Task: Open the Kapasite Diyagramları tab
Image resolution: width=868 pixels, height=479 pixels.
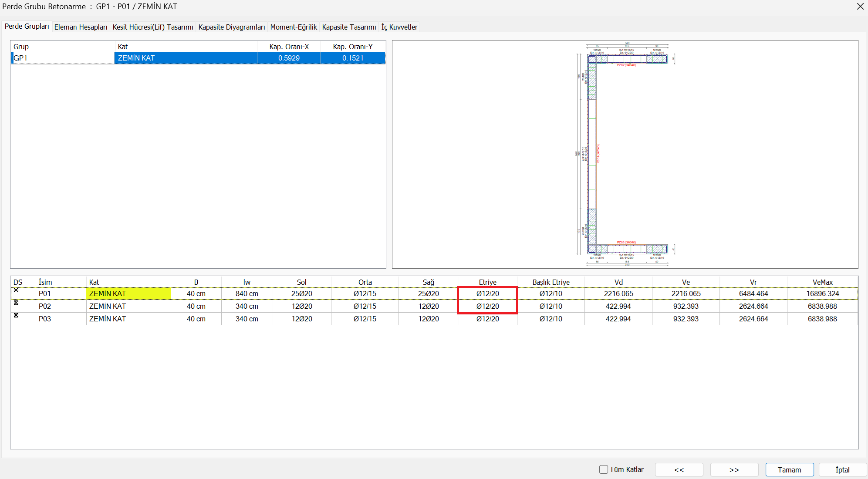Action: [231, 27]
